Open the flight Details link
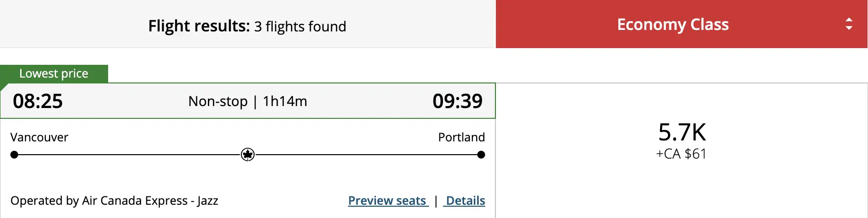 click(464, 200)
